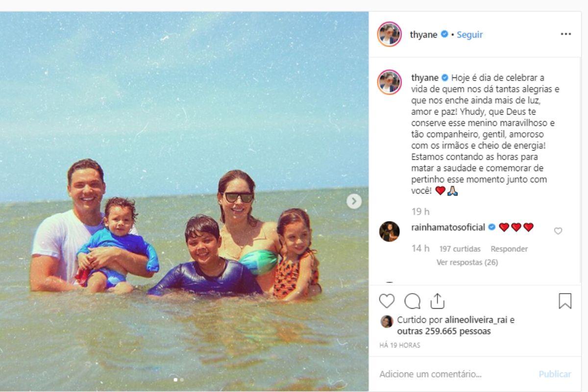Save the post with the bookmark icon
Image resolution: width=588 pixels, height=392 pixels.
click(x=565, y=301)
